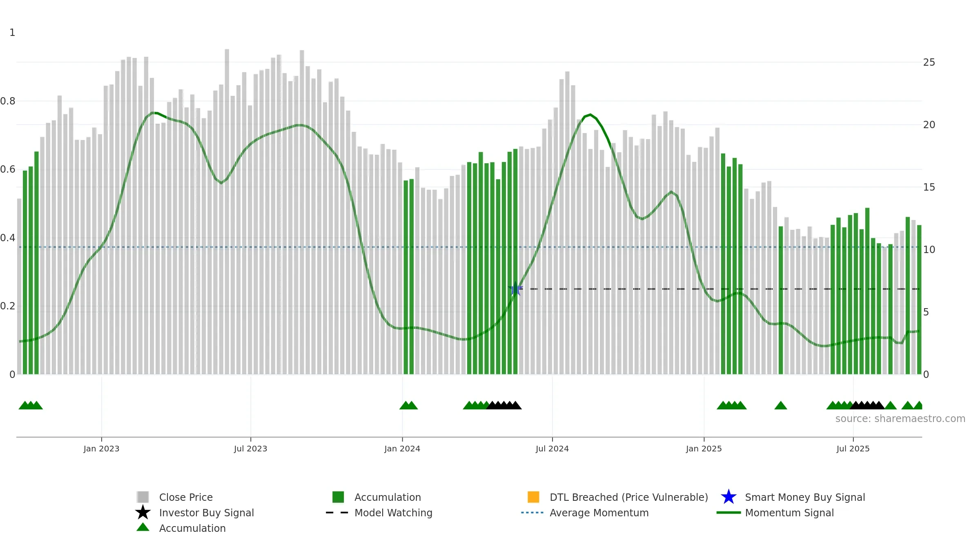Click the blue Smart Money Buy Signal star on chart
Screen dimensions: 980x551
coord(515,289)
